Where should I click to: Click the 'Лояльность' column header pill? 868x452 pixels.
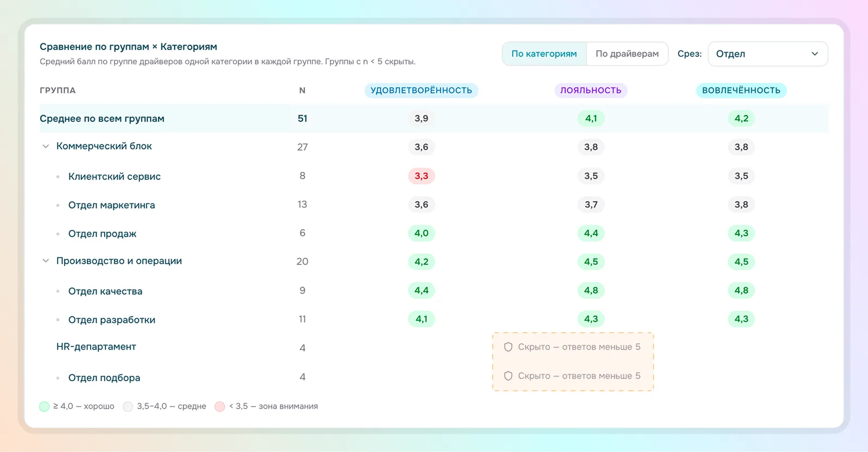591,91
